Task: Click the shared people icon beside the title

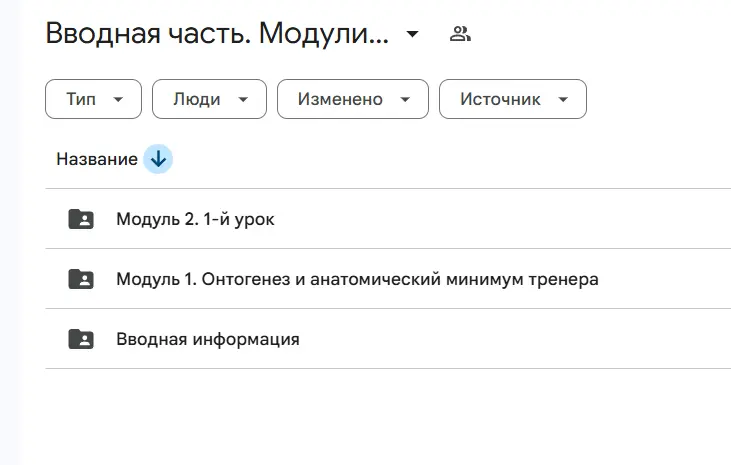Action: [x=460, y=34]
